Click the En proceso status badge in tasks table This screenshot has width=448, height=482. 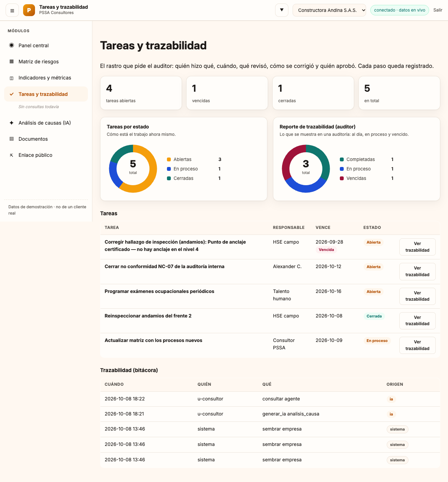pos(377,341)
